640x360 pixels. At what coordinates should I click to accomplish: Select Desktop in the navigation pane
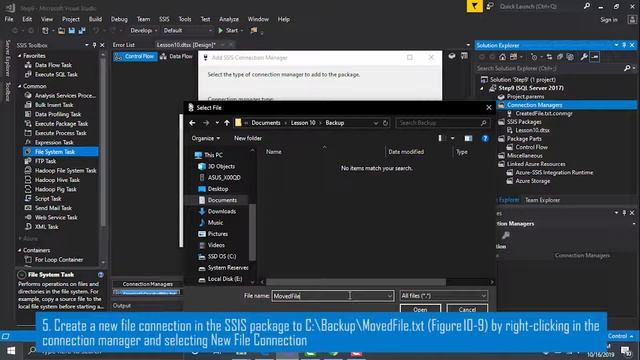218,189
